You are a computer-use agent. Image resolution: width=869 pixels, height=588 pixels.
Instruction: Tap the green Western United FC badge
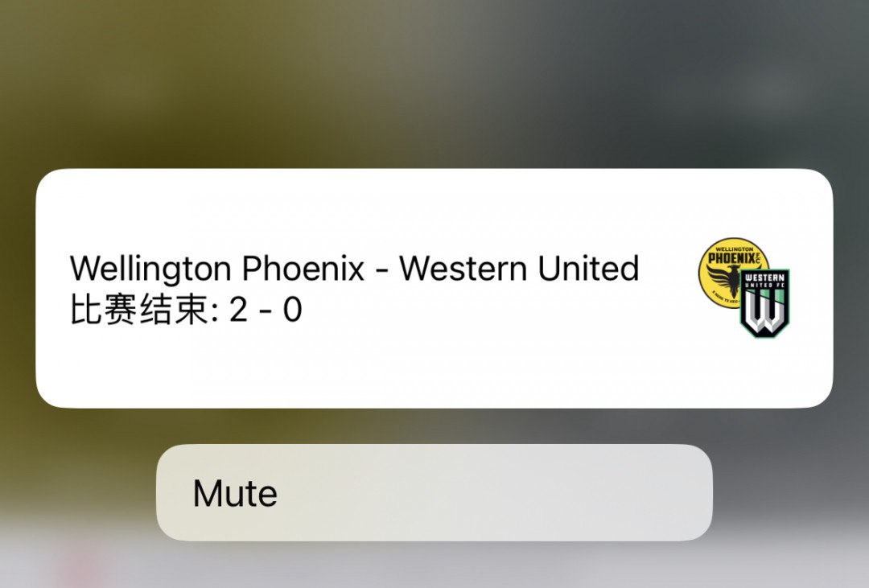765,303
